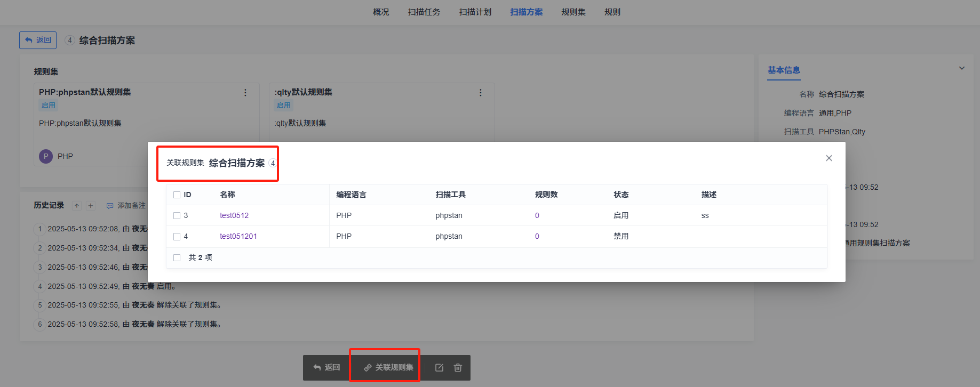Image resolution: width=980 pixels, height=387 pixels.
Task: Open three-dot menu on PHP:phpstan默认规则集 card
Action: [x=245, y=93]
